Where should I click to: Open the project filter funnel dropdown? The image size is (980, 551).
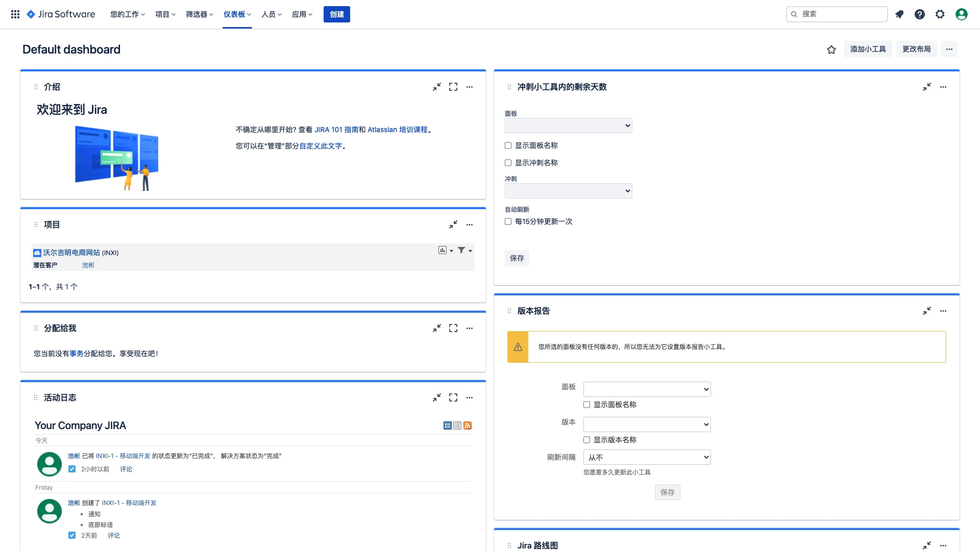click(464, 251)
